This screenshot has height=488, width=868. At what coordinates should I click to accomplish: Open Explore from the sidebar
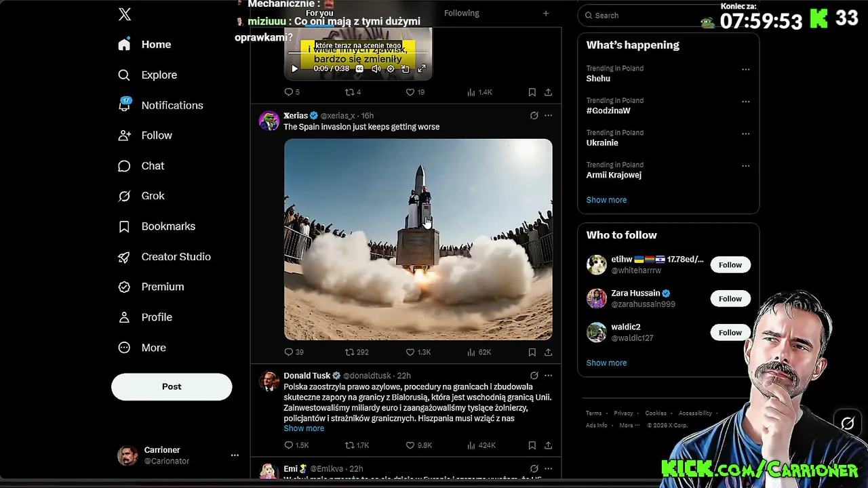pos(147,75)
